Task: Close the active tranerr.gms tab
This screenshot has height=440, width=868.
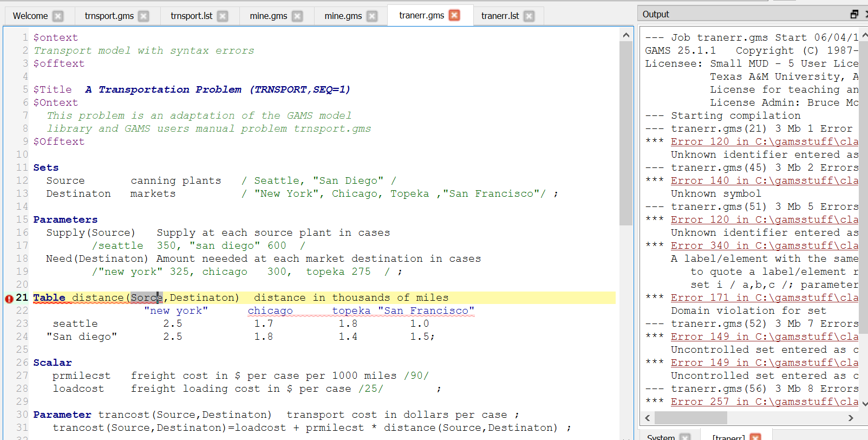Action: pos(455,16)
